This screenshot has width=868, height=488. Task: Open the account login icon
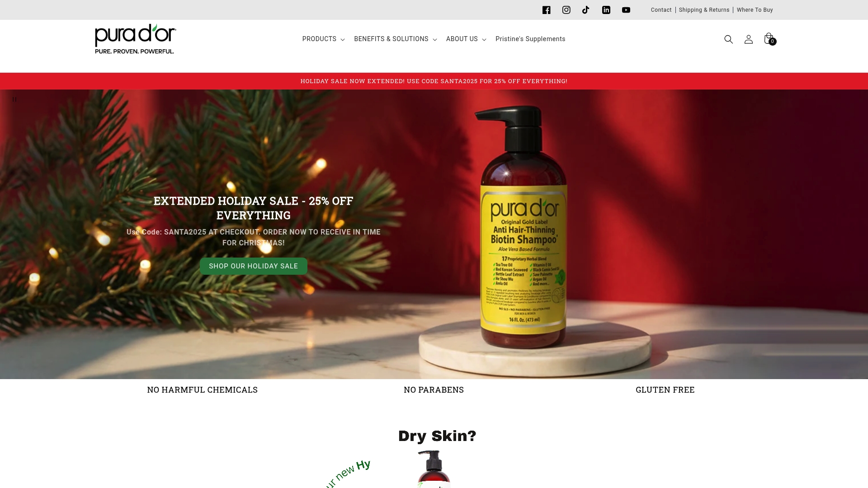748,39
